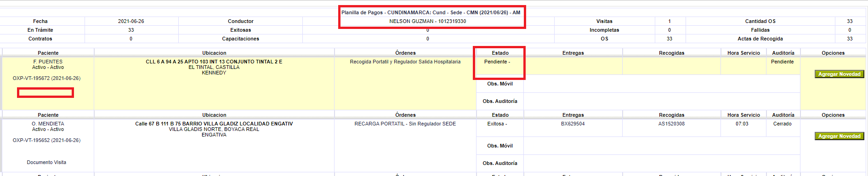Click pickup code AS1520308
868x176 pixels.
(671, 124)
